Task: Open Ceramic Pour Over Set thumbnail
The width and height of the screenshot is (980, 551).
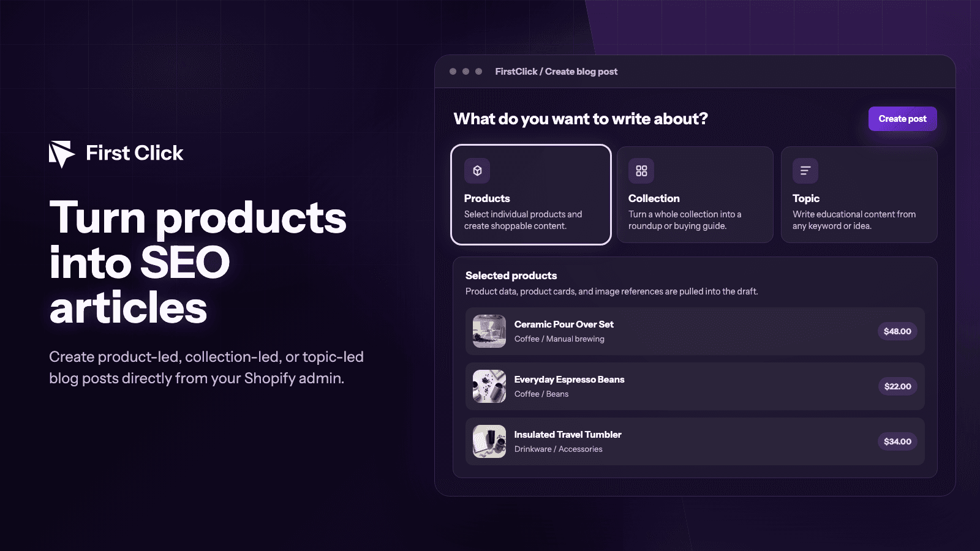Action: (489, 331)
